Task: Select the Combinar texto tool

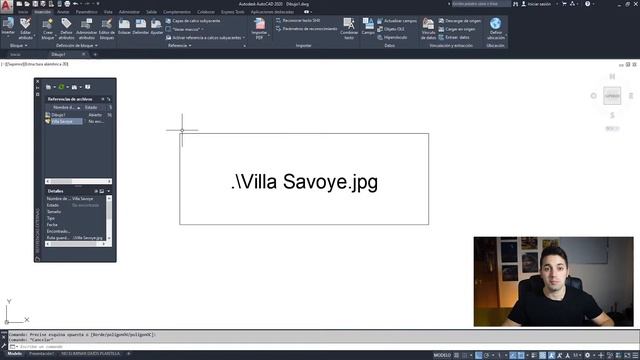Action: click(349, 29)
